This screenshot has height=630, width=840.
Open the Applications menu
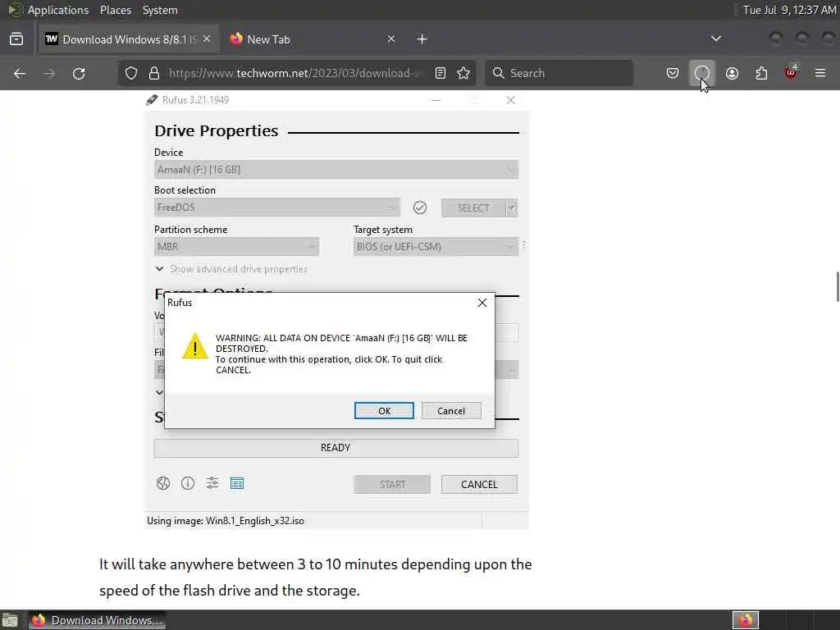pyautogui.click(x=58, y=10)
